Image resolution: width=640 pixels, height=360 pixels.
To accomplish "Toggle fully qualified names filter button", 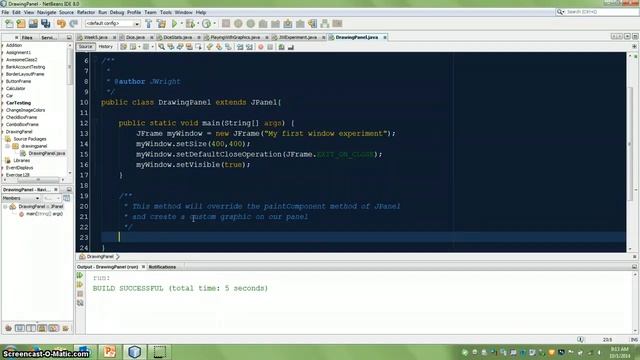I will (x=65, y=328).
